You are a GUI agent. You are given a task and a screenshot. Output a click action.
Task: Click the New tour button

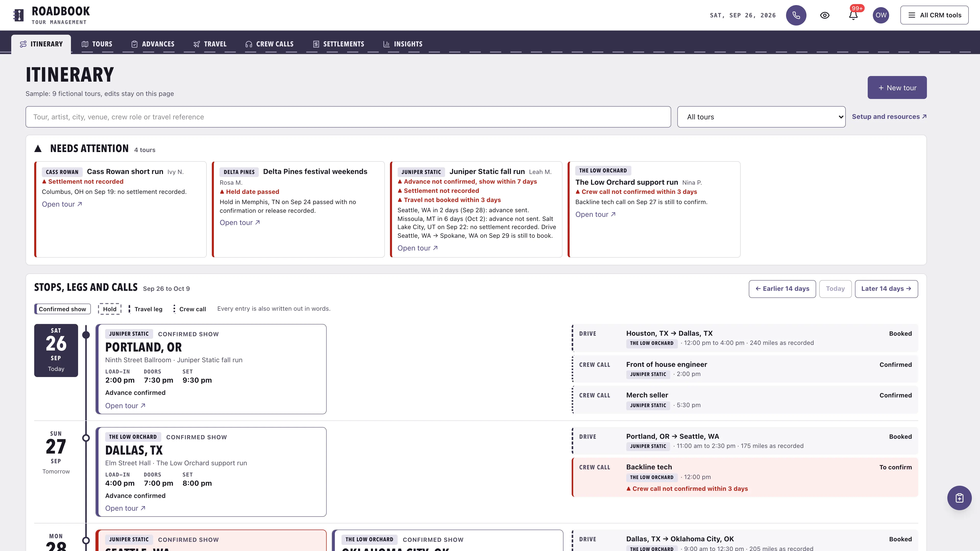pyautogui.click(x=897, y=87)
